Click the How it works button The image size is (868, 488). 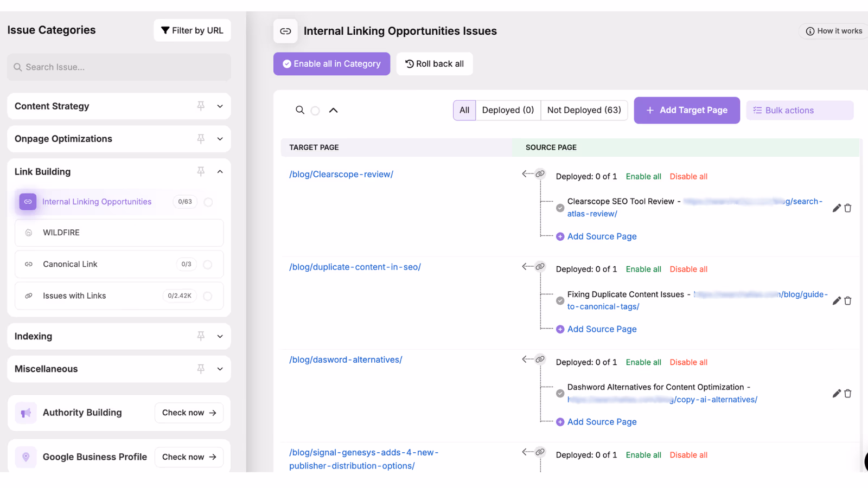[834, 31]
